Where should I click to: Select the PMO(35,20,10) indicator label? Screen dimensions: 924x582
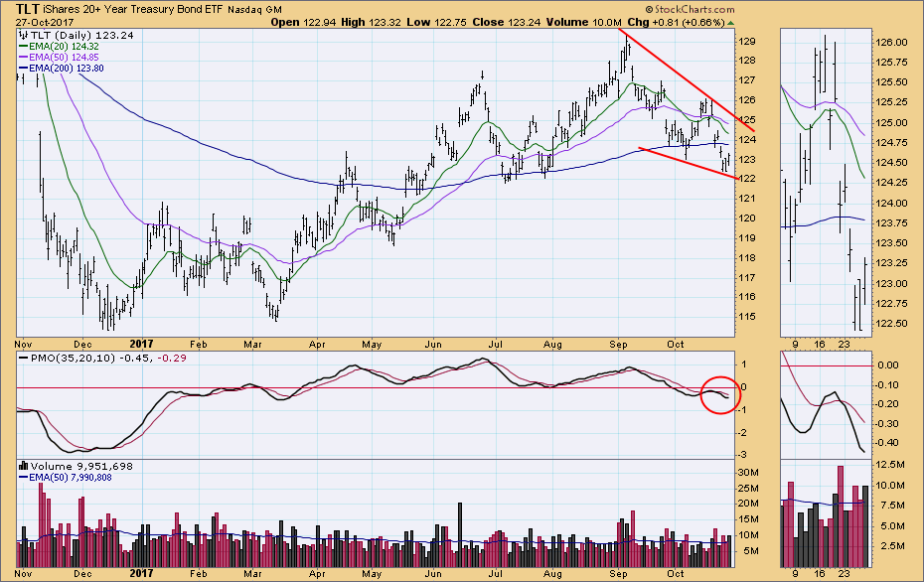(74, 358)
